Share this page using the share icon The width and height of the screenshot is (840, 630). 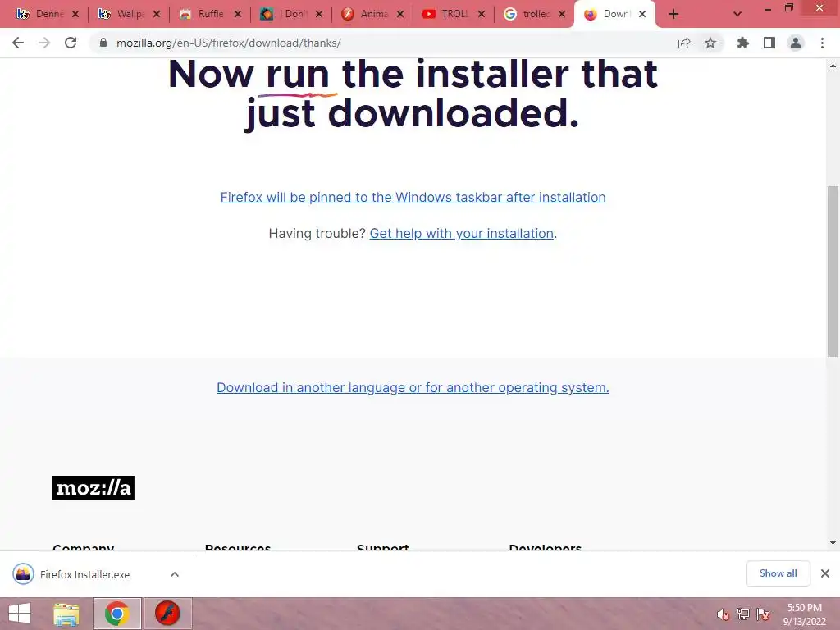coord(684,43)
